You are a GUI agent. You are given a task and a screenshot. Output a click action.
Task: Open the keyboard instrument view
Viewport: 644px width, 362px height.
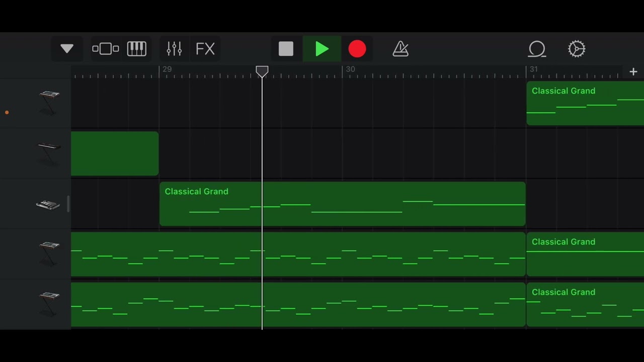click(136, 49)
